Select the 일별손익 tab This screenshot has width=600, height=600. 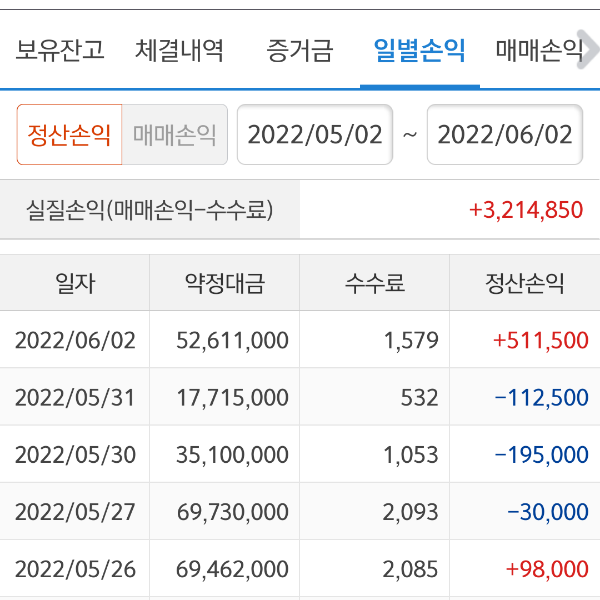click(x=419, y=49)
